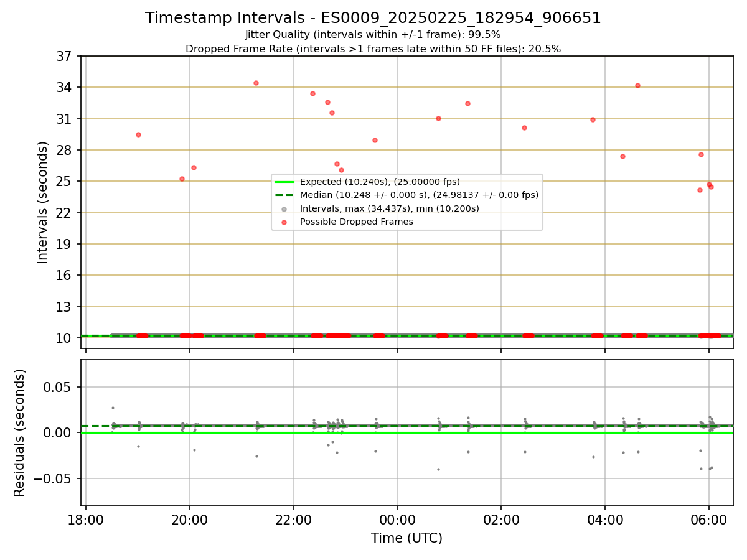Click the highest grey residual point near 18:30
747x560 pixels.
113,408
